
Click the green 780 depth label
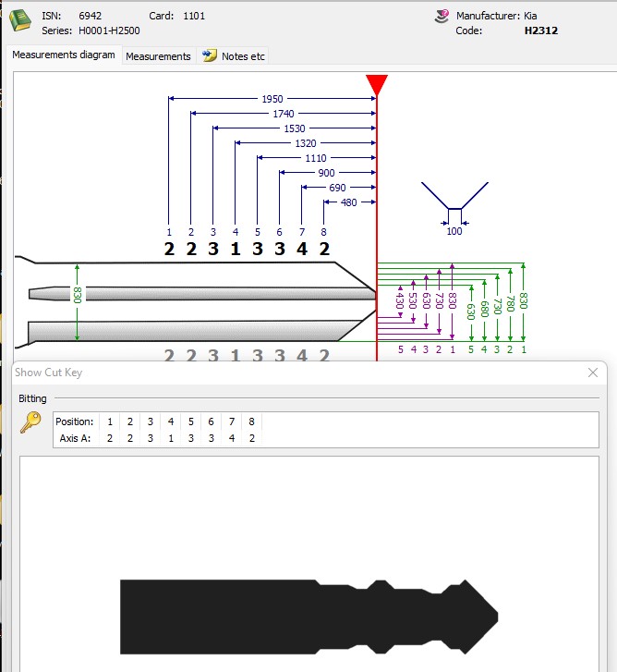(510, 303)
